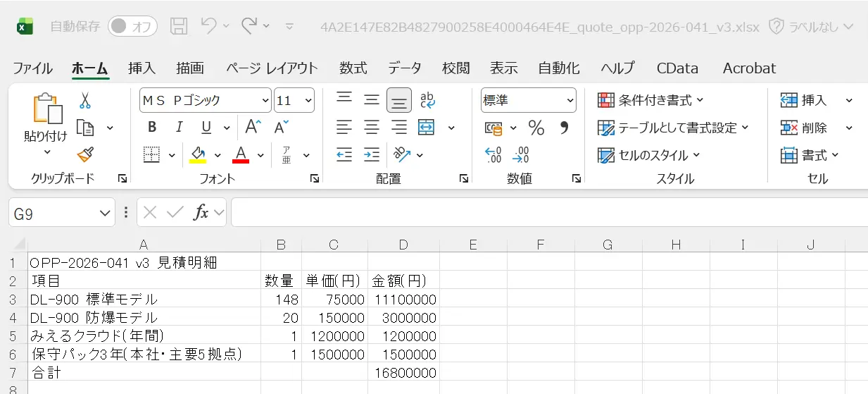Screen dimensions: 868x394
Task: Toggle Italic formatting
Action: (179, 128)
